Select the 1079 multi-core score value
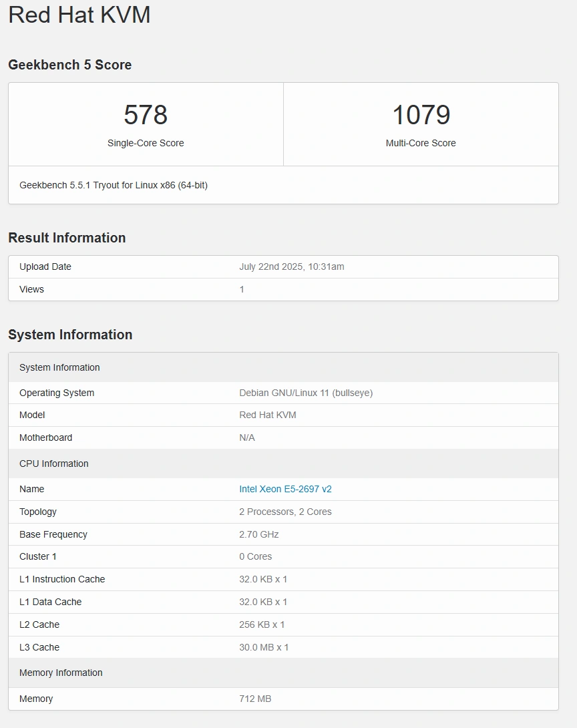 421,115
